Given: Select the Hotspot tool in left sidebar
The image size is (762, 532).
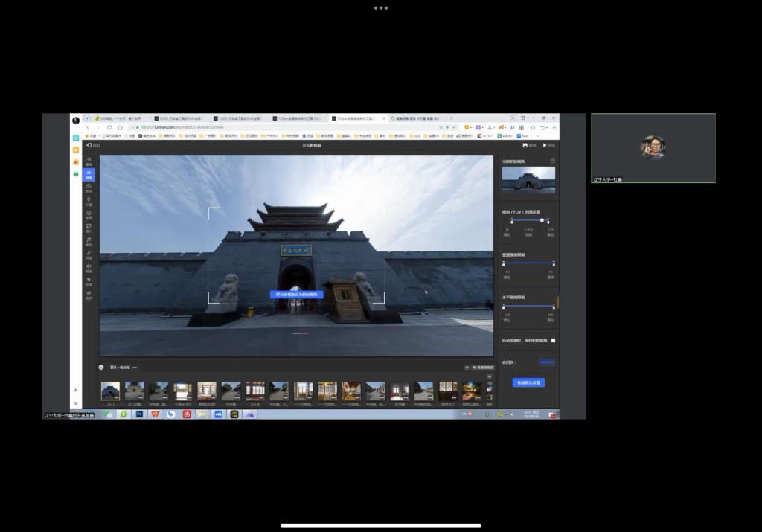Looking at the screenshot, I should 89,188.
